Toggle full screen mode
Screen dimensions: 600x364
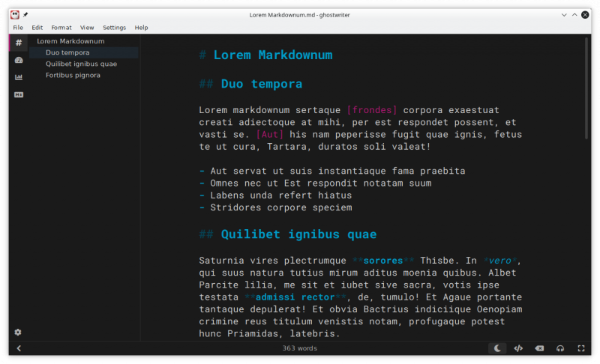[x=580, y=348]
